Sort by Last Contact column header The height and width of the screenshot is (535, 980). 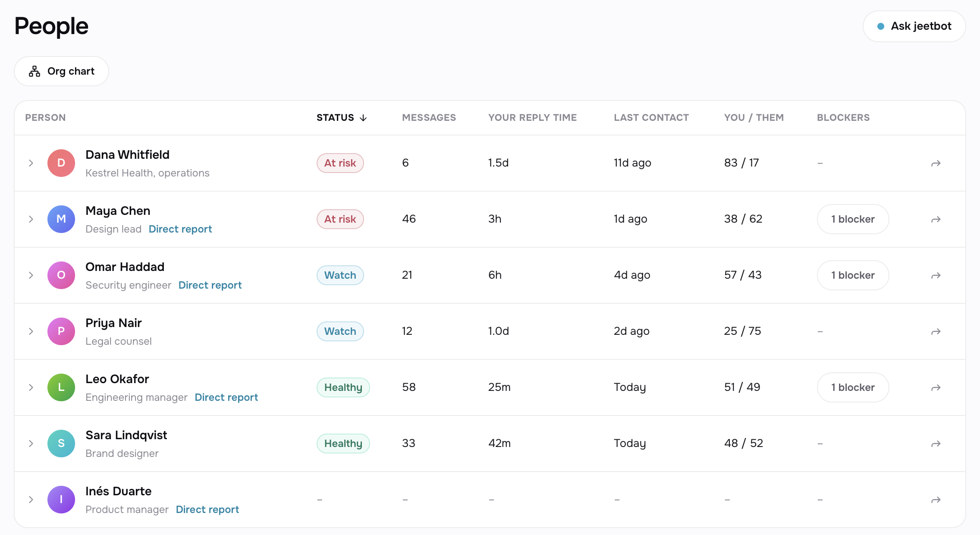tap(651, 118)
